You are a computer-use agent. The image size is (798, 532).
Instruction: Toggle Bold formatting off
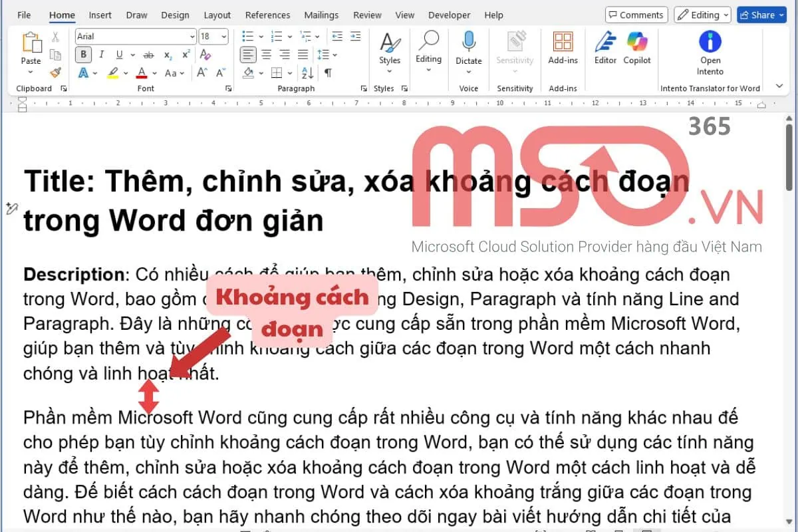[84, 55]
